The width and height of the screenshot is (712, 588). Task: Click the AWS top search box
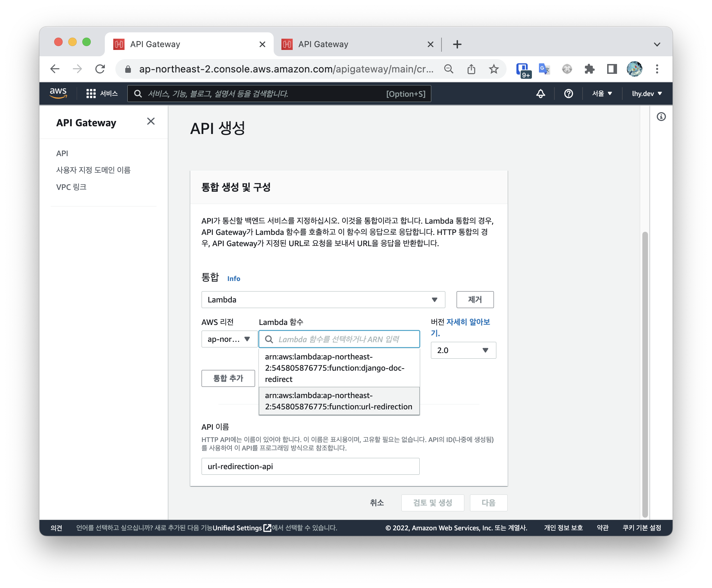click(279, 94)
